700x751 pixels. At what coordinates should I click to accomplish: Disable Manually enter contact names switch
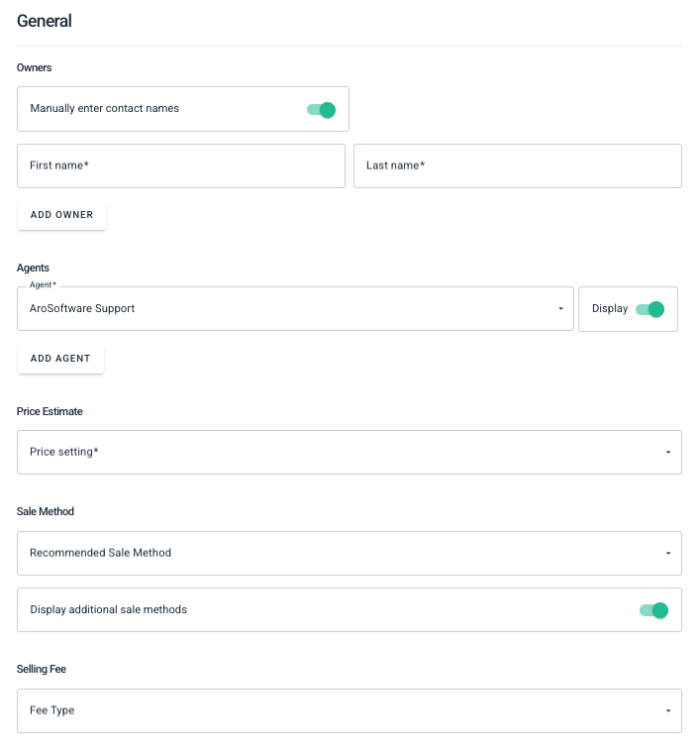(x=322, y=110)
